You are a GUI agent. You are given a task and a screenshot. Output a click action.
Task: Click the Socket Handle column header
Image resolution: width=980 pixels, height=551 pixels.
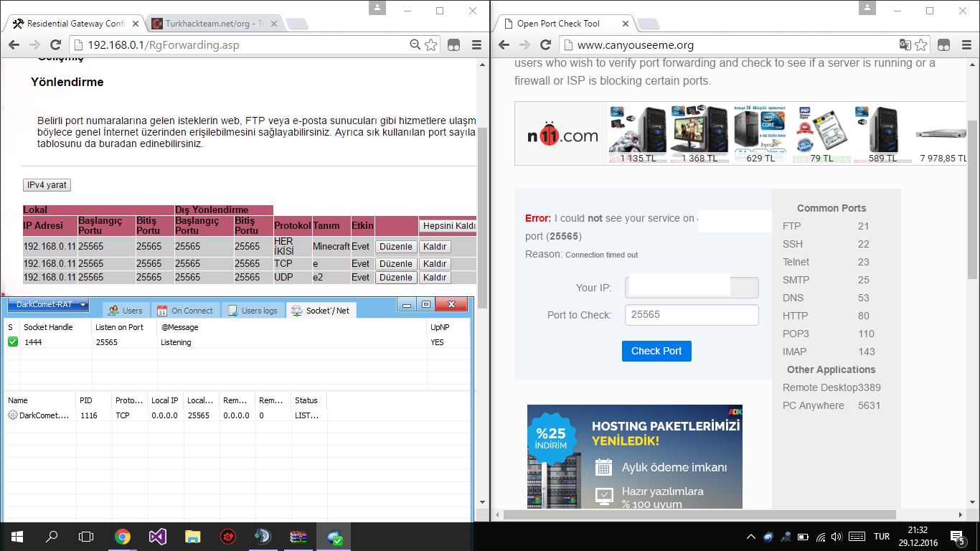56,327
